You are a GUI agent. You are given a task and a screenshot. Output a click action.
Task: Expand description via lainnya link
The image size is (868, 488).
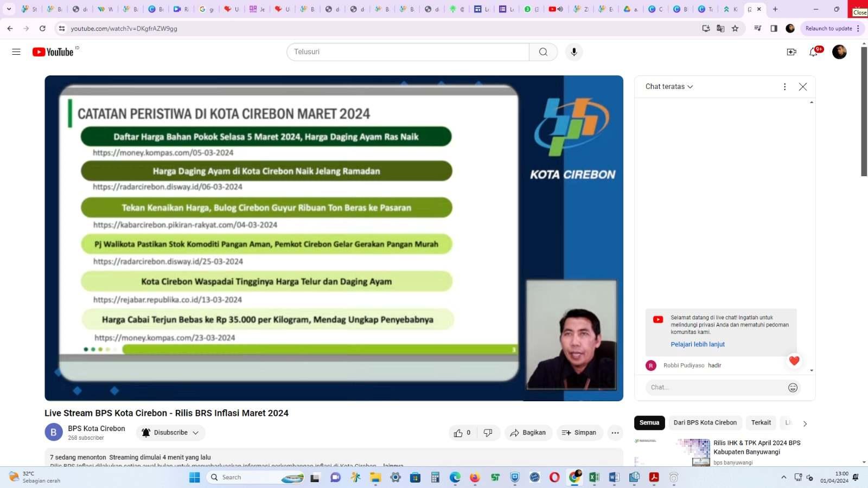point(393,465)
